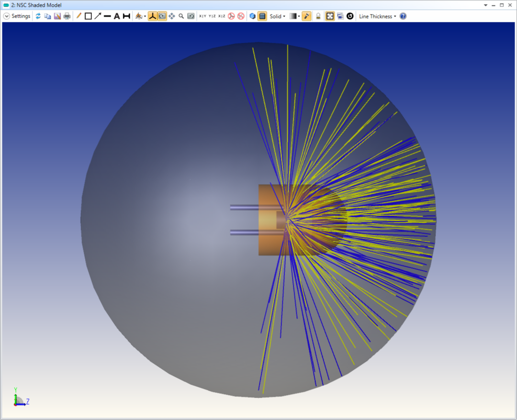Viewport: 517px width, 420px height.
Task: Open the Help documentation
Action: click(x=403, y=16)
